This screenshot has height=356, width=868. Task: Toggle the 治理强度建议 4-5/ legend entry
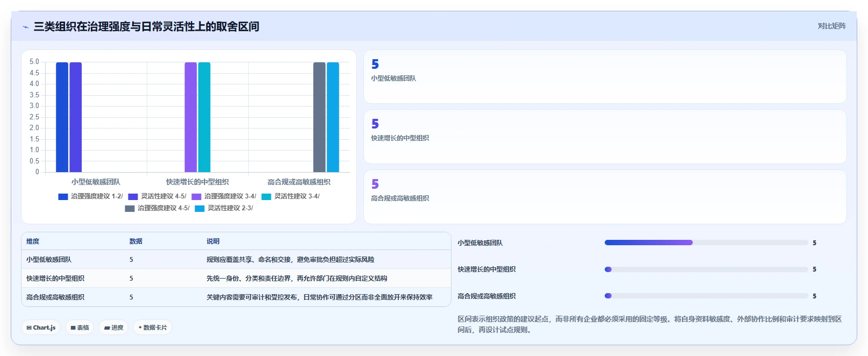[157, 208]
